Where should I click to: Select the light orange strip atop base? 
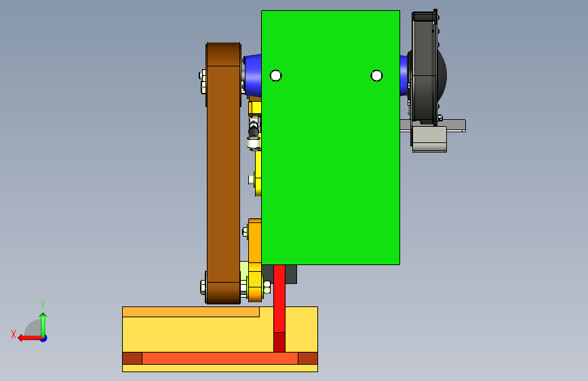tap(191, 312)
